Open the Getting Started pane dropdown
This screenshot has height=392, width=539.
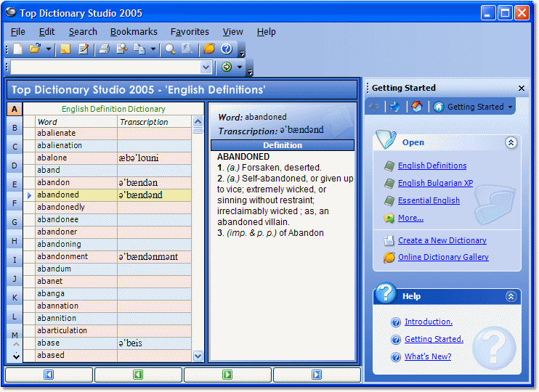pyautogui.click(x=511, y=107)
